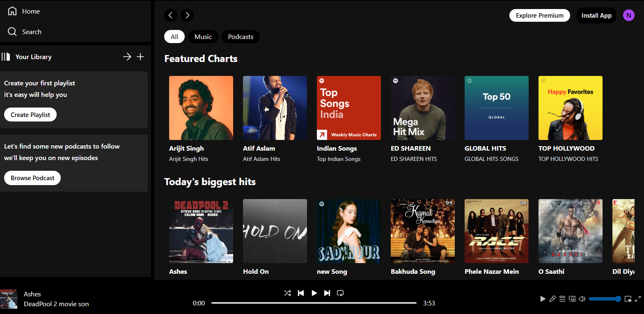Play the current song Ashes

[314, 293]
